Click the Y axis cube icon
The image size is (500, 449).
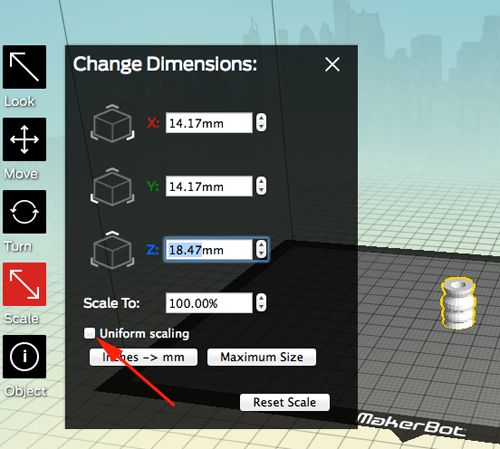coord(112,187)
